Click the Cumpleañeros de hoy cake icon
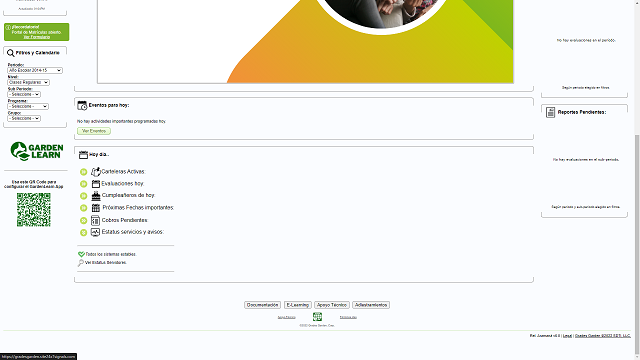The width and height of the screenshot is (640, 360). click(96, 196)
